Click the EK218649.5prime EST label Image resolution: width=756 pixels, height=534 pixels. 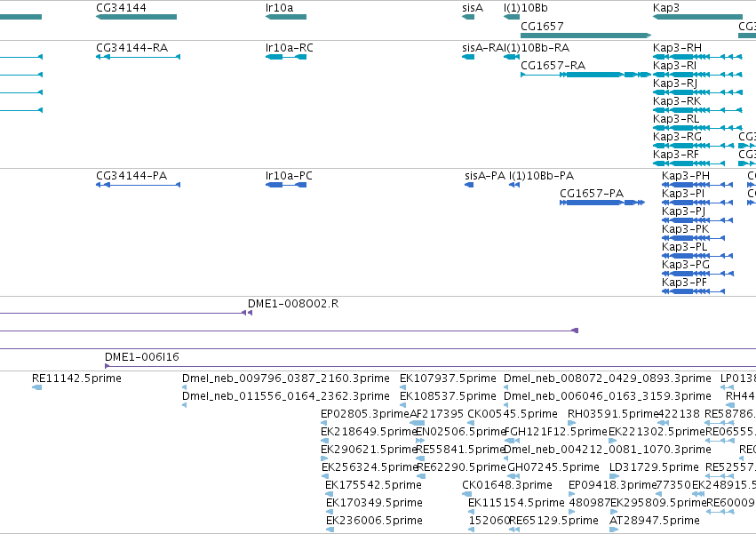(369, 432)
